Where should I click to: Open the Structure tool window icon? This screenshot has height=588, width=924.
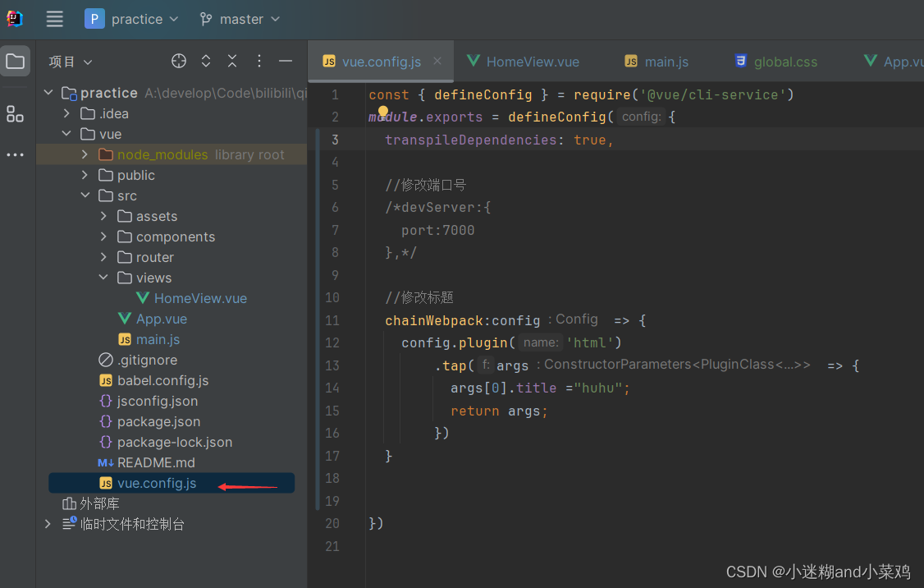coord(16,114)
